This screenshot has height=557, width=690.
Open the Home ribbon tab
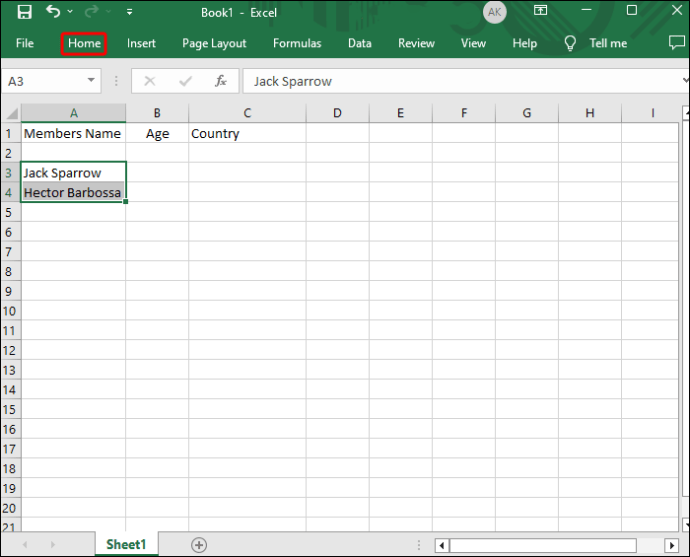pos(84,44)
